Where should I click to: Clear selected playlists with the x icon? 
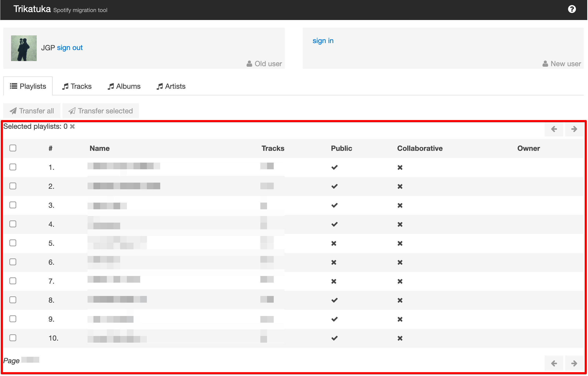pyautogui.click(x=72, y=126)
